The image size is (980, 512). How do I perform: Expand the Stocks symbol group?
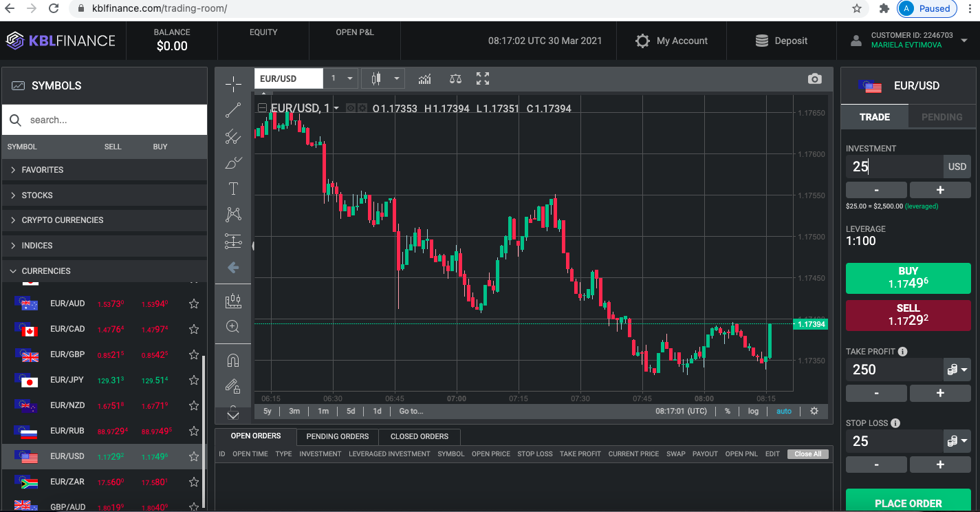point(105,195)
